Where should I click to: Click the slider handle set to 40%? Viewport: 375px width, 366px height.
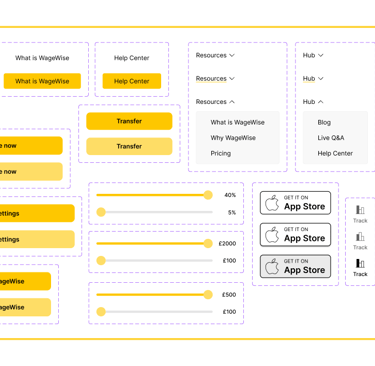click(208, 195)
